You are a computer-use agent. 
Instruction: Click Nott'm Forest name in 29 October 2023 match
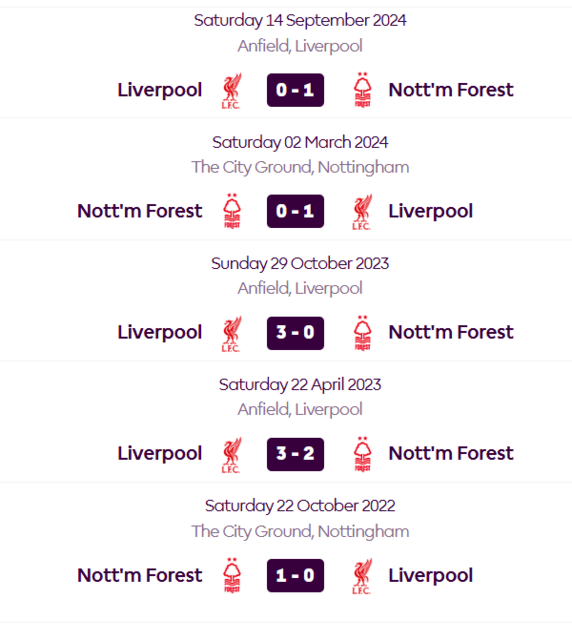(451, 332)
